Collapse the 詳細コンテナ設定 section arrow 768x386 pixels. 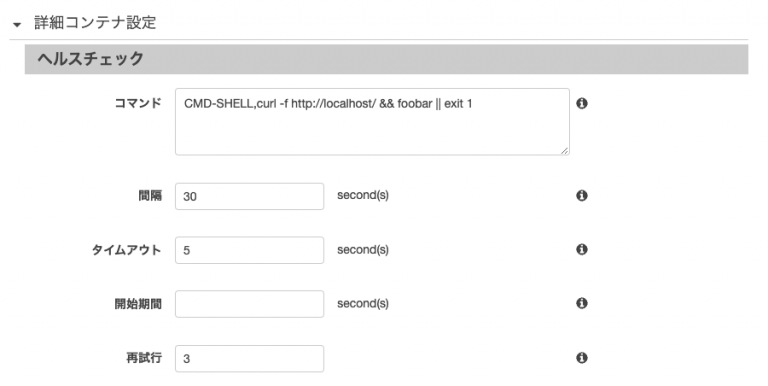click(17, 24)
